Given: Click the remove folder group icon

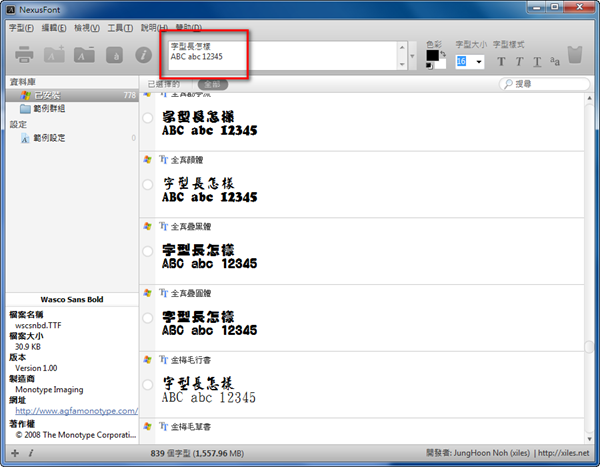Looking at the screenshot, I should point(84,55).
